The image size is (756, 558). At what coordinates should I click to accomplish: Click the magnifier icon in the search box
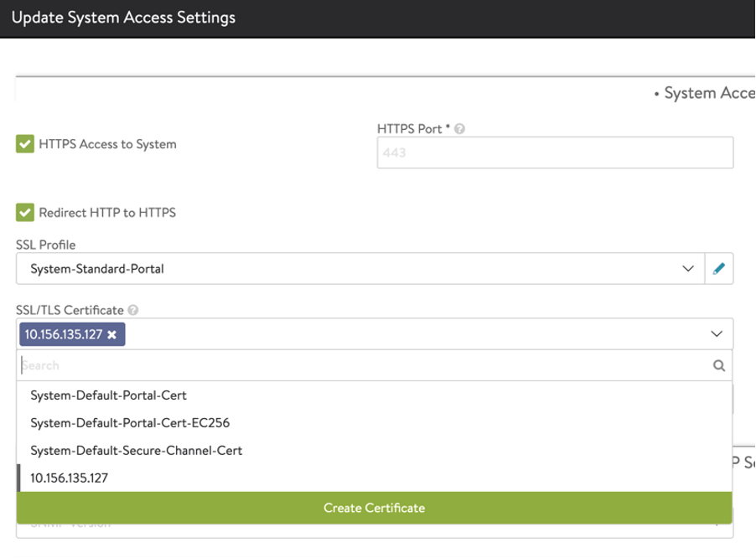click(x=718, y=365)
